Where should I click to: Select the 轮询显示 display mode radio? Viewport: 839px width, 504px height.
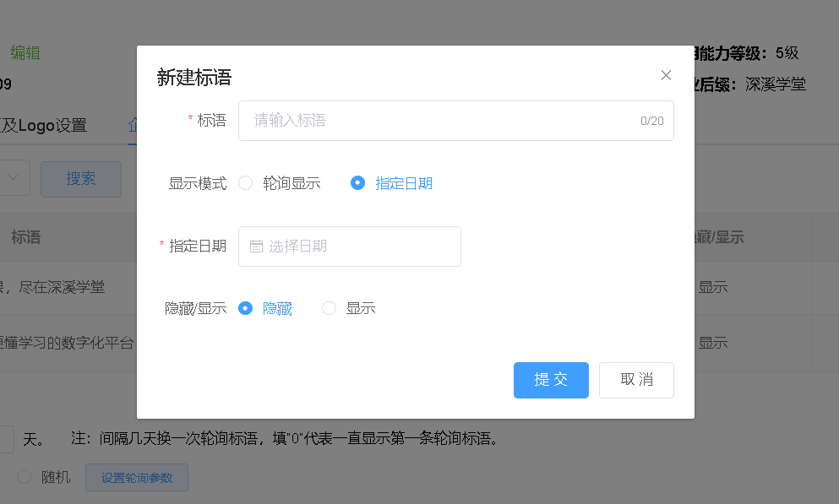tap(246, 183)
